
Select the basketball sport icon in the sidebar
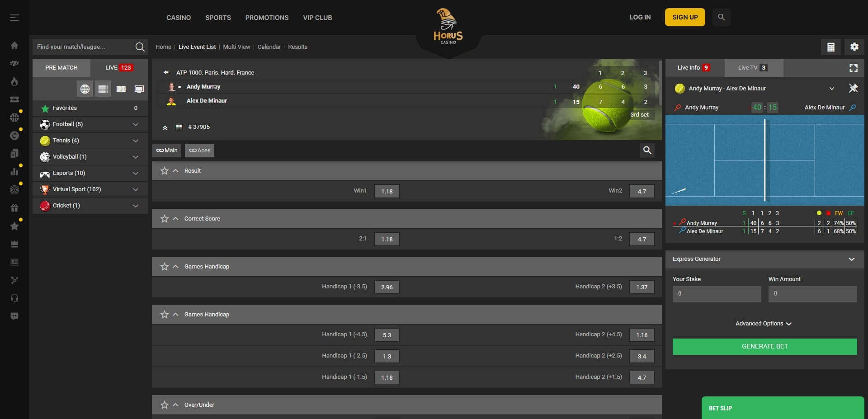click(14, 117)
